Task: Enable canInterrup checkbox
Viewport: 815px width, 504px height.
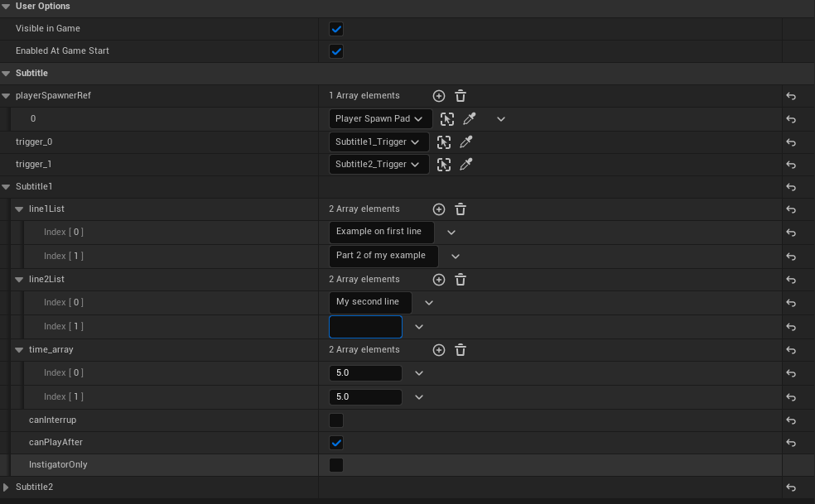Action: coord(336,420)
